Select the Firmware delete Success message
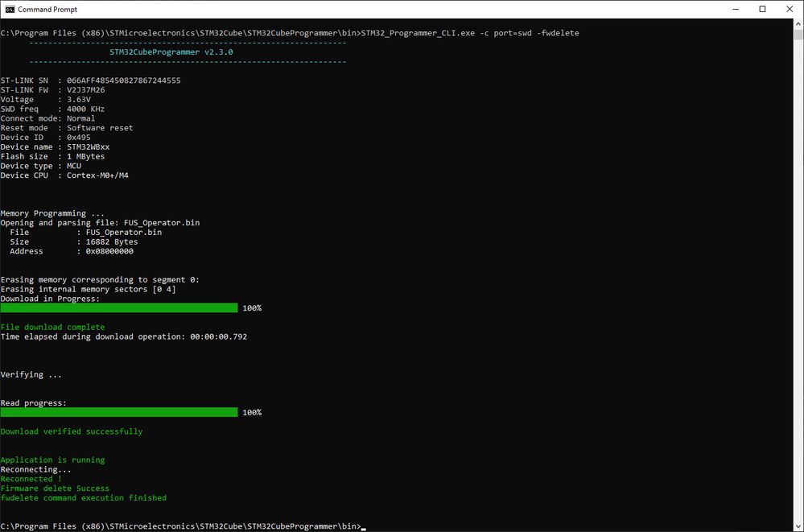 (x=55, y=489)
